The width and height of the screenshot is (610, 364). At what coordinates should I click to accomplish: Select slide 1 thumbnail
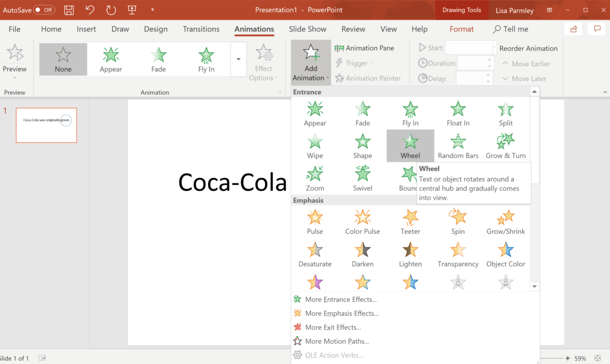coord(46,125)
